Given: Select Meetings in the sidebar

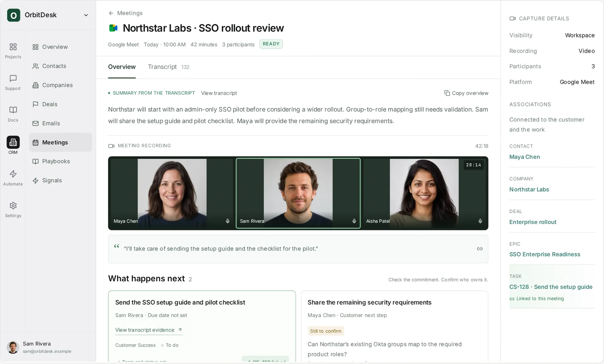Looking at the screenshot, I should click(60, 142).
